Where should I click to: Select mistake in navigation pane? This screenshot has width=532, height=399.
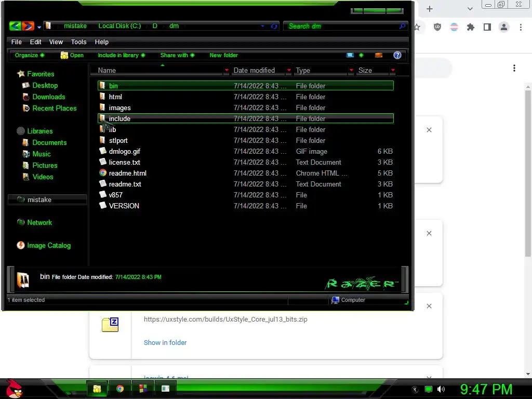pyautogui.click(x=47, y=199)
